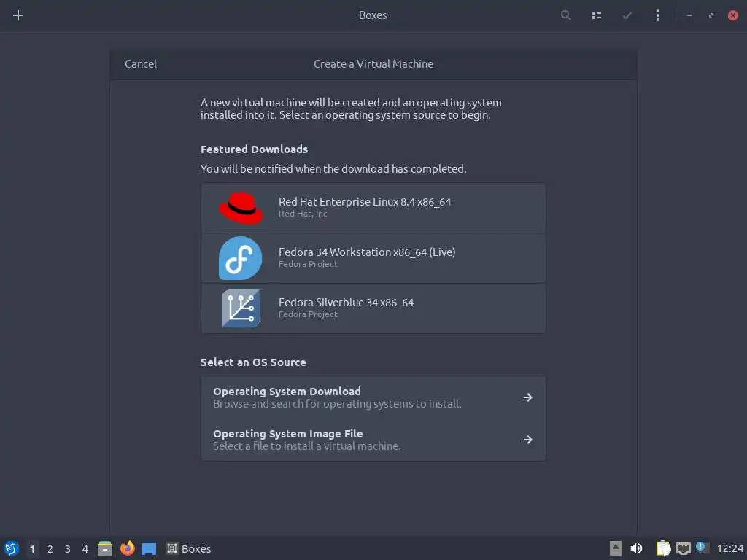Image resolution: width=747 pixels, height=560 pixels.
Task: Select Red Hat Enterprise Linux 8.4 x86_64
Action: 373,208
